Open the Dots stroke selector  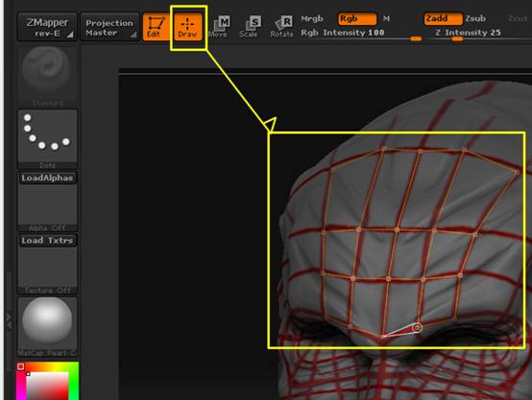pos(47,139)
